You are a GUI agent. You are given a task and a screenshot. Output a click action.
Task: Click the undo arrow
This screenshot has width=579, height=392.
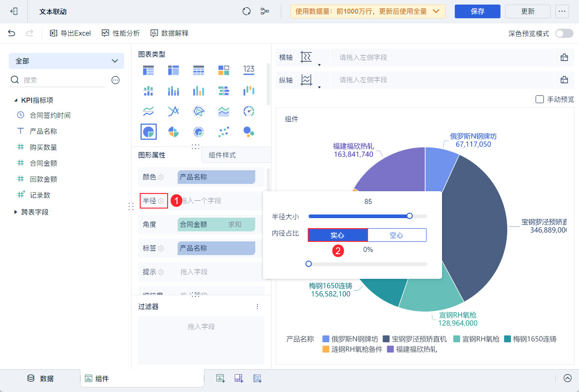tap(12, 33)
